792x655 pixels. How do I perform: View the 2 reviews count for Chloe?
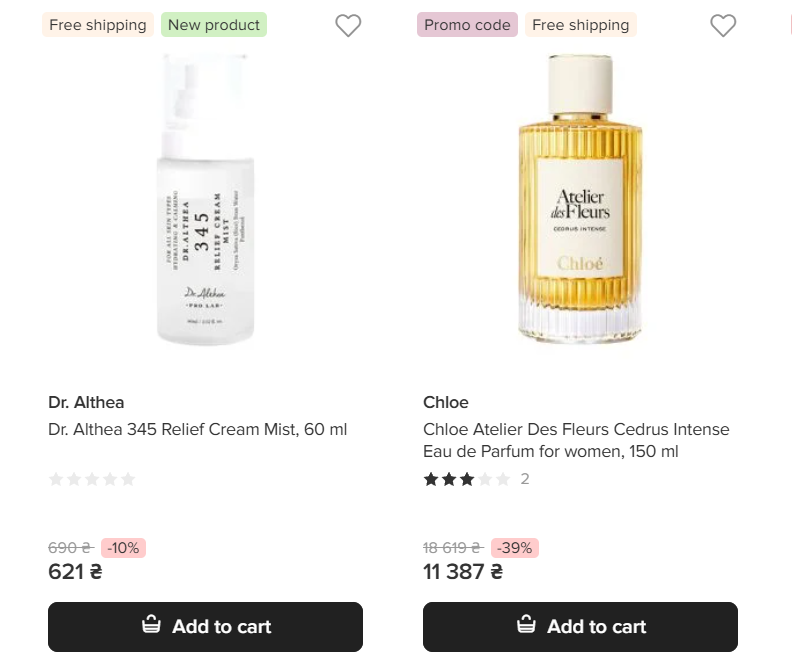tap(525, 479)
